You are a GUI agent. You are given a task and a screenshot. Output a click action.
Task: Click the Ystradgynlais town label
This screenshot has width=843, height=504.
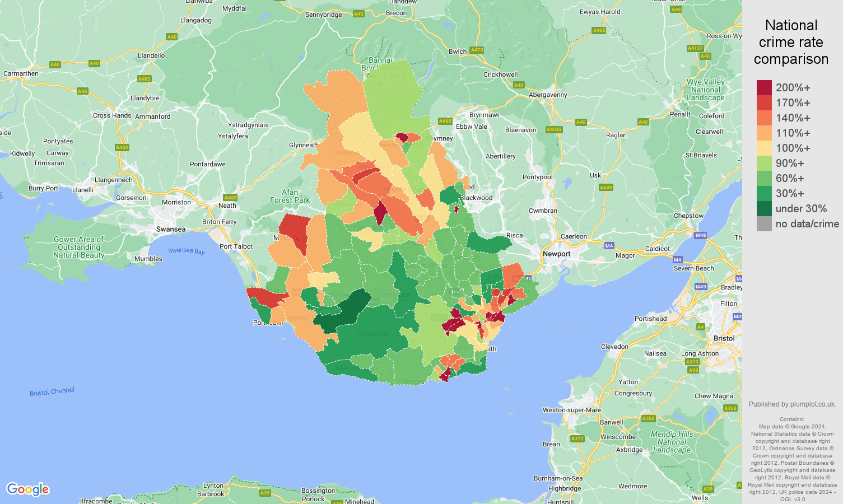coord(248,125)
